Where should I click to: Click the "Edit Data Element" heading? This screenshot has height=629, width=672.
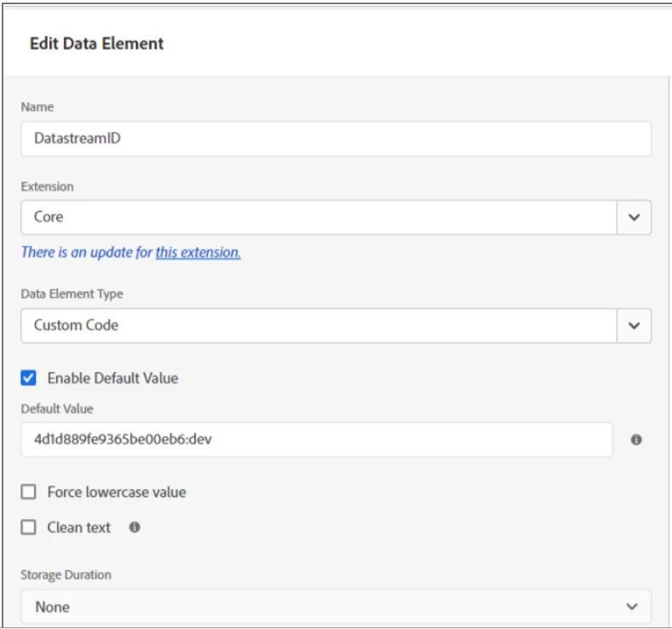(x=97, y=43)
